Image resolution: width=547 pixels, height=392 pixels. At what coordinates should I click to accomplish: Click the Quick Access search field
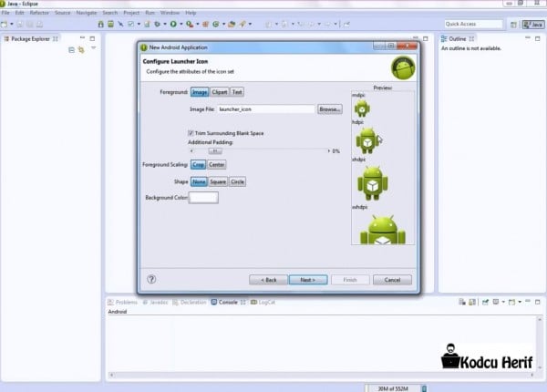(x=473, y=24)
